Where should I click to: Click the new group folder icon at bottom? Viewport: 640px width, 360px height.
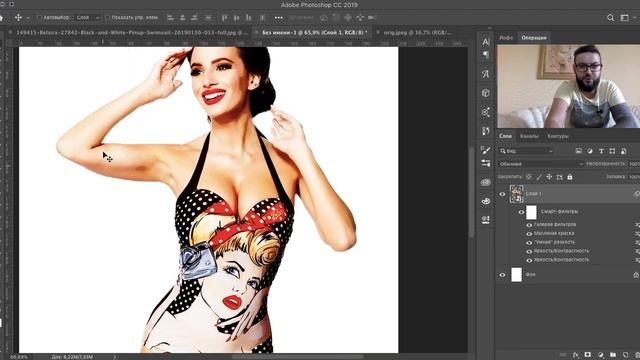(613, 355)
